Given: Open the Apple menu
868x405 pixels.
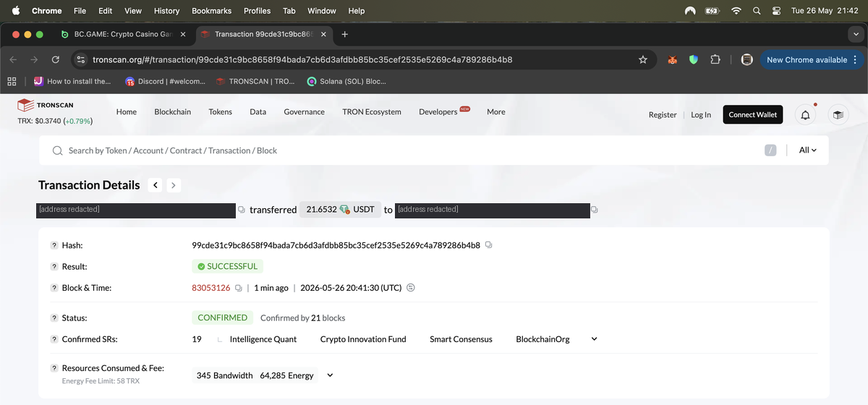Looking at the screenshot, I should pyautogui.click(x=16, y=11).
